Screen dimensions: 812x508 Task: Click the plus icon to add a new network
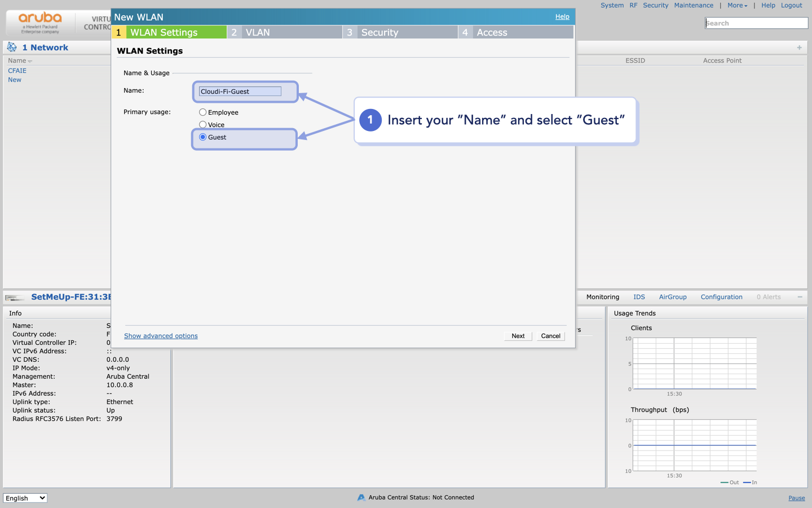coord(799,47)
